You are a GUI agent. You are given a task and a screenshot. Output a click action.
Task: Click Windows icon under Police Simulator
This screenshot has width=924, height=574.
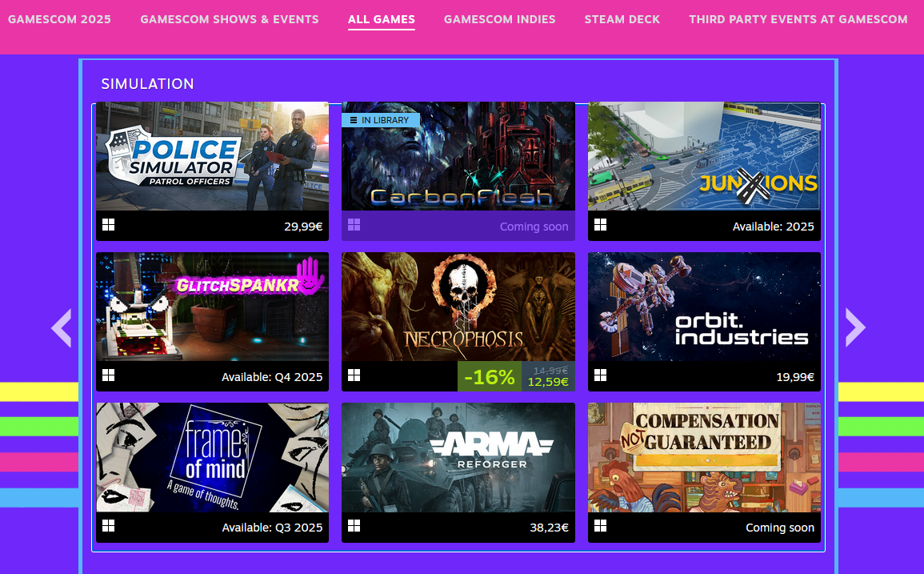click(x=108, y=225)
